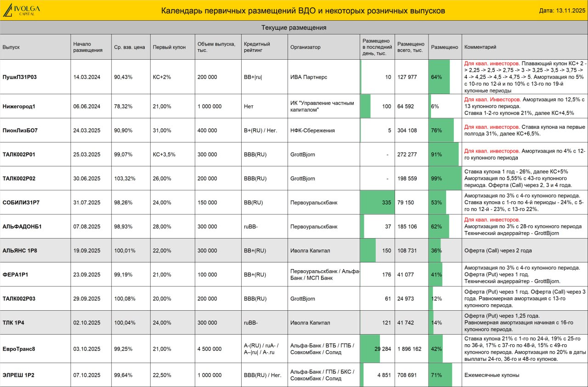This screenshot has height=387, width=588.
Task: Click the issue name 'АЛЬФАДОНБ1'
Action: click(22, 226)
